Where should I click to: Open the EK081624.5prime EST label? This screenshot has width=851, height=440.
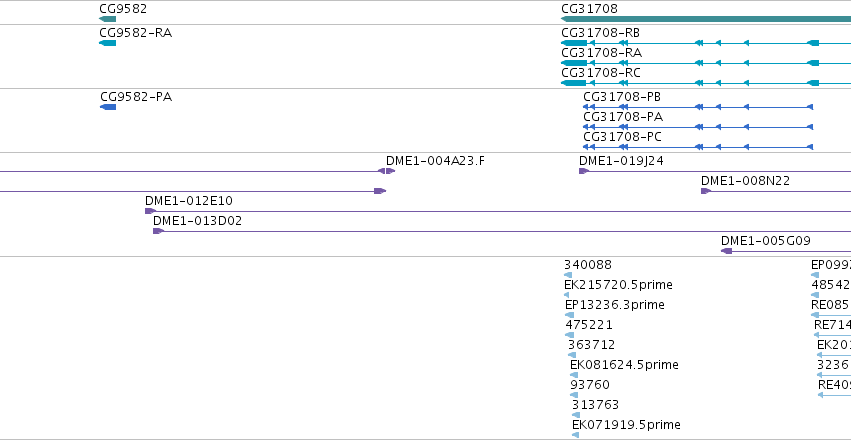coord(624,365)
